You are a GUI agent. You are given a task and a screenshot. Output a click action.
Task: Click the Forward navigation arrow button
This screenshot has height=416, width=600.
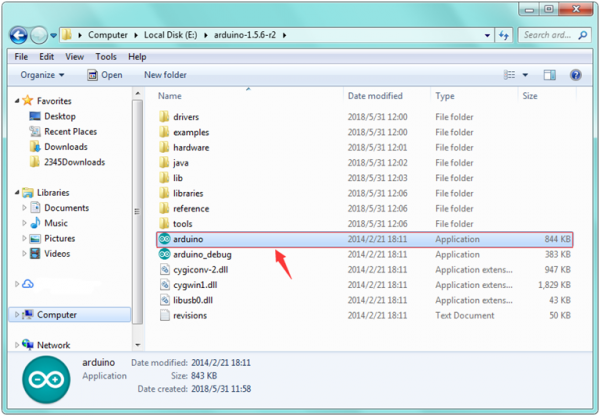pyautogui.click(x=39, y=36)
